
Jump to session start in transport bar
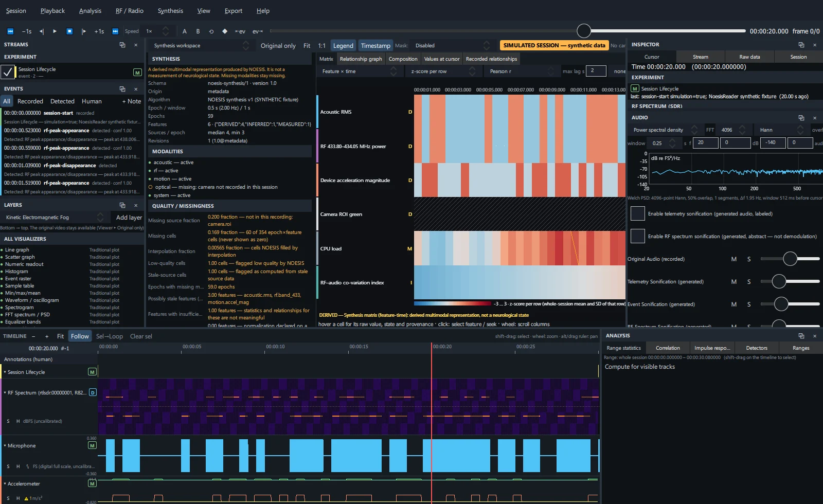click(10, 31)
